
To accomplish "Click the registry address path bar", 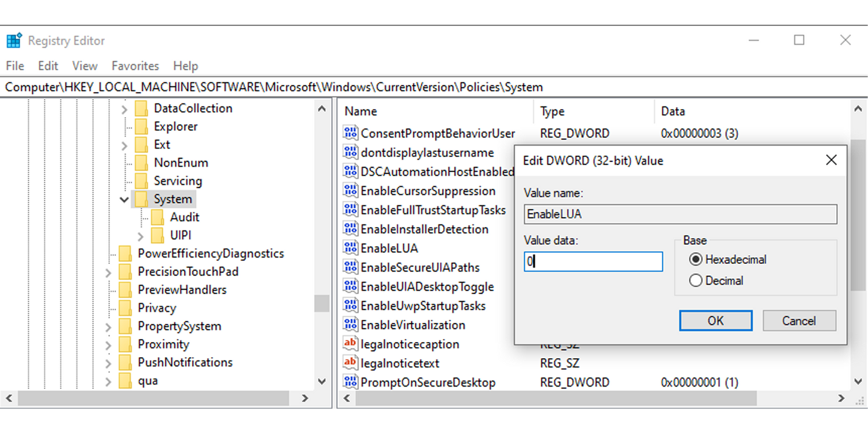I will point(434,87).
